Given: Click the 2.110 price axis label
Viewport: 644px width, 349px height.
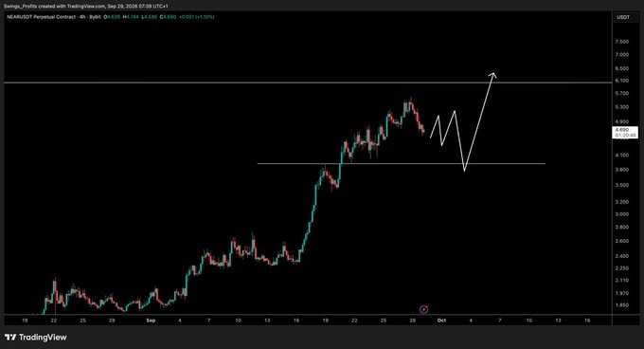Looking at the screenshot, I should click(x=622, y=281).
